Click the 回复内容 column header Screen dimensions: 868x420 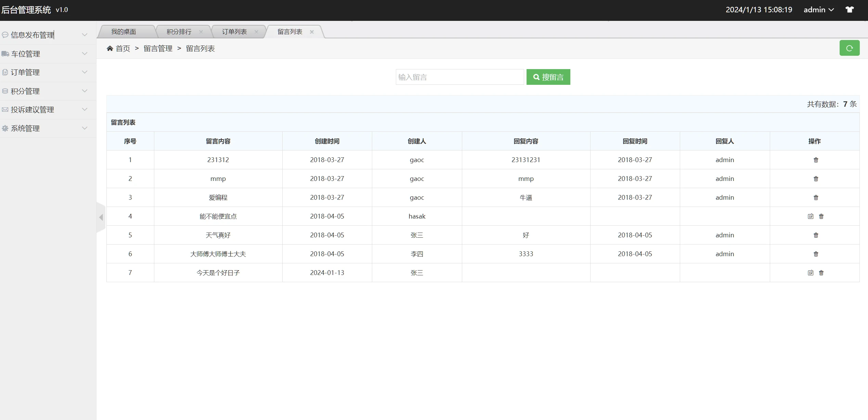pyautogui.click(x=526, y=141)
